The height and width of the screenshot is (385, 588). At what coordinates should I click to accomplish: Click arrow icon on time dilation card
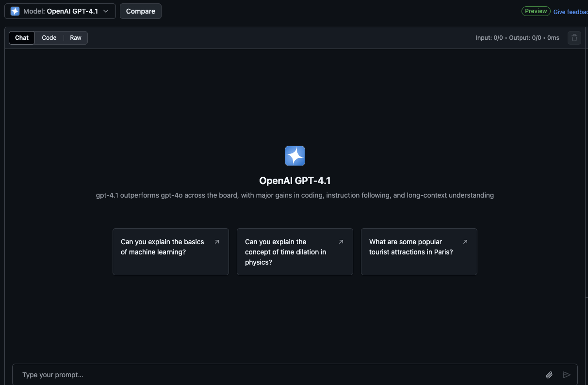click(x=341, y=242)
